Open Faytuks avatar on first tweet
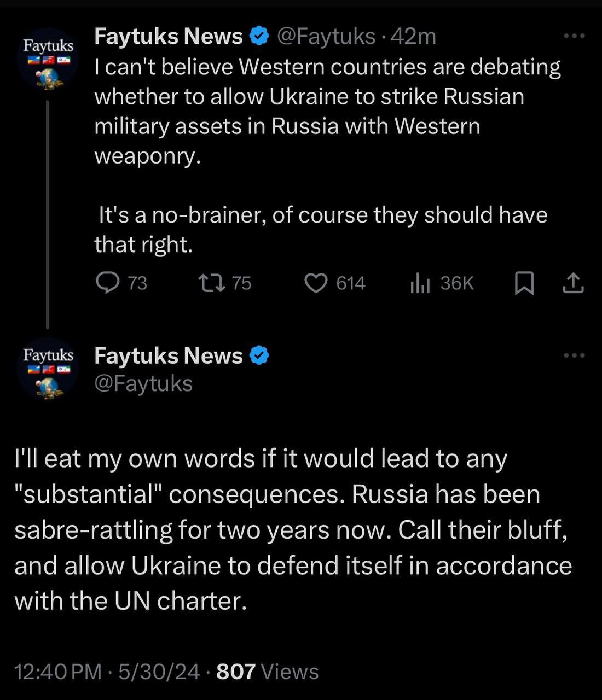 coord(48,60)
